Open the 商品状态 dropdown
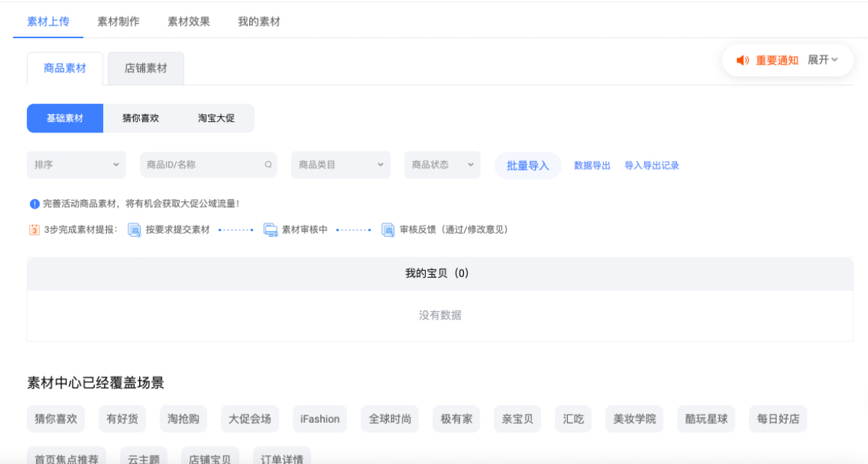Image resolution: width=868 pixels, height=464 pixels. tap(441, 165)
